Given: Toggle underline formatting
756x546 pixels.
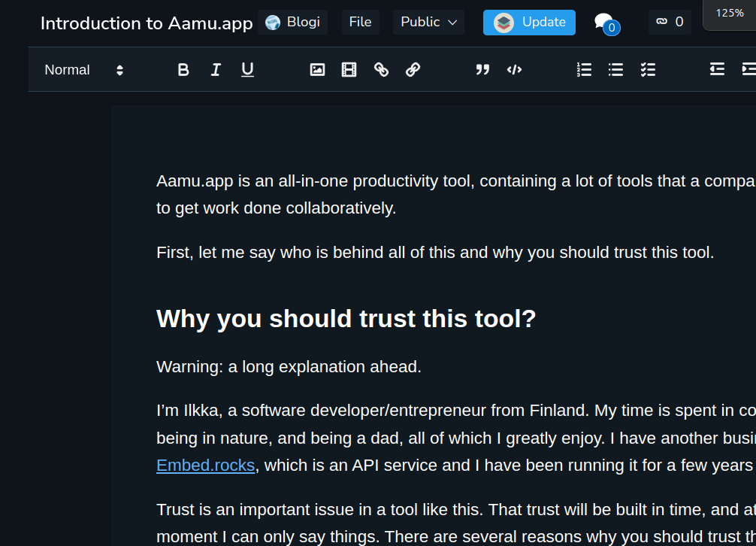Looking at the screenshot, I should [247, 70].
